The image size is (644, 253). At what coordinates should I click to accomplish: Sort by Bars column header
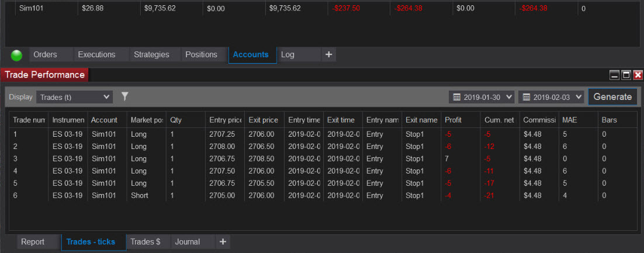click(618, 120)
